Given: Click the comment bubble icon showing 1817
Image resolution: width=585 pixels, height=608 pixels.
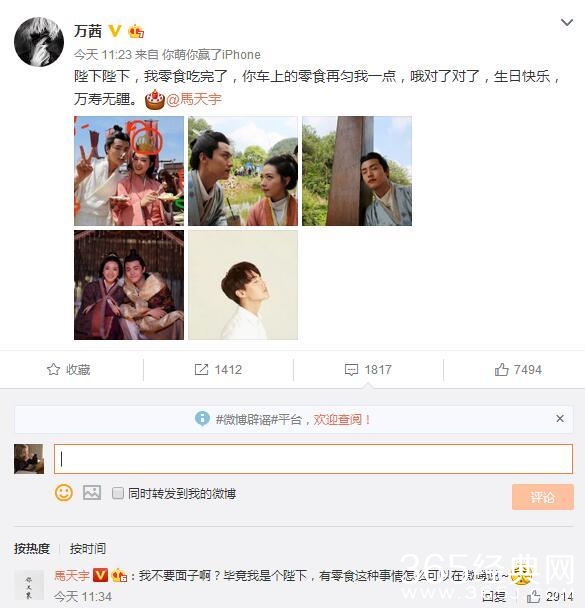Looking at the screenshot, I should [351, 370].
